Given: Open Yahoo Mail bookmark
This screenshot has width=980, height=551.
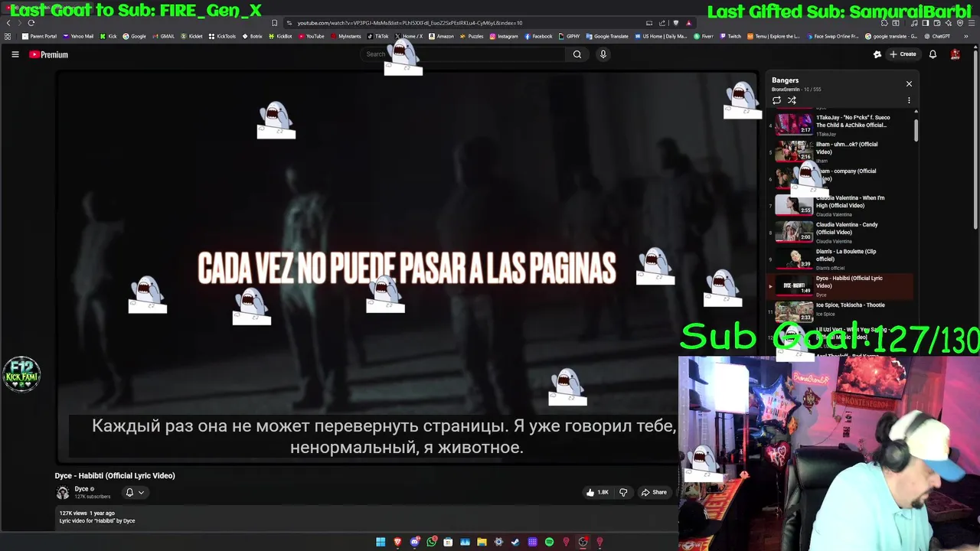Looking at the screenshot, I should click(78, 36).
